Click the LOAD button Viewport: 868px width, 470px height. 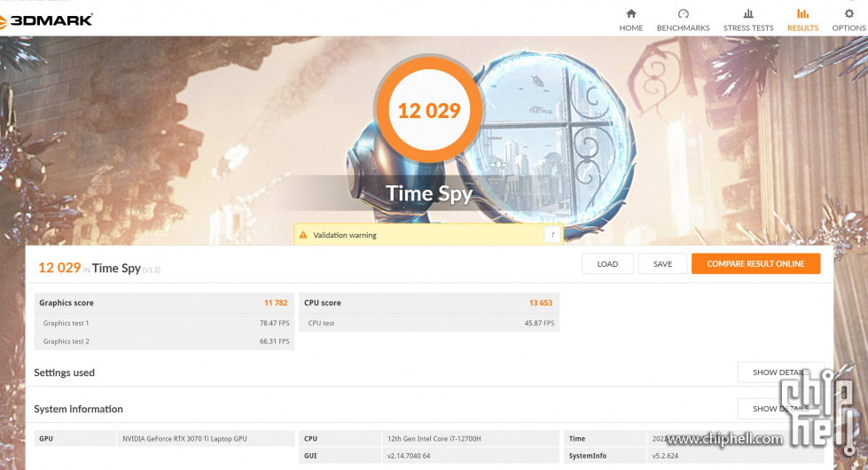[x=607, y=264]
